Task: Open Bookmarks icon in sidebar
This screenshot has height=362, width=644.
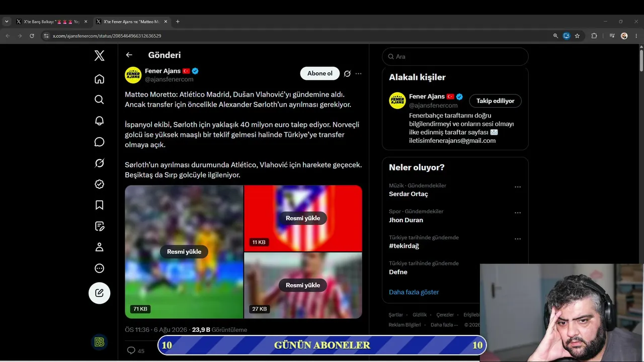Action: click(x=100, y=205)
